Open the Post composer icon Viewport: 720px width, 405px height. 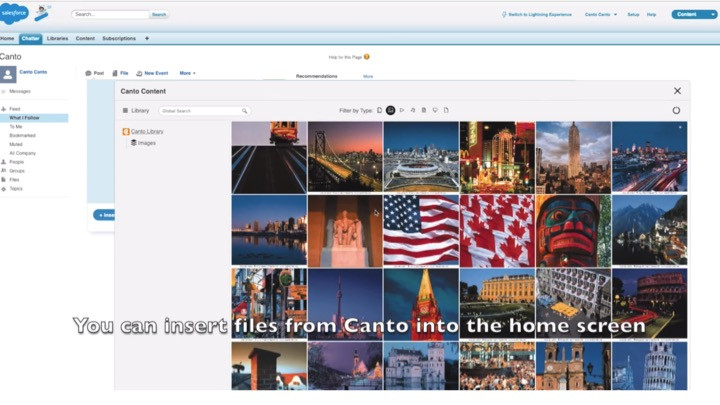coord(88,73)
